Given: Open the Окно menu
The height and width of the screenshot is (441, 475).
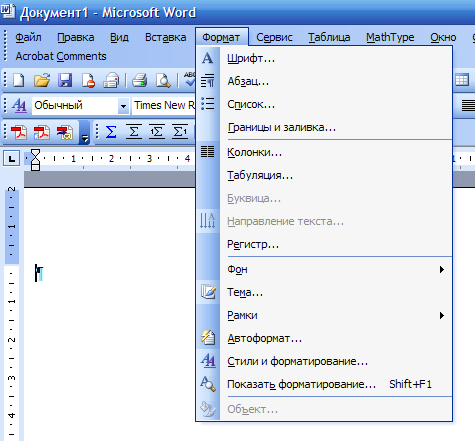Looking at the screenshot, I should click(443, 37).
